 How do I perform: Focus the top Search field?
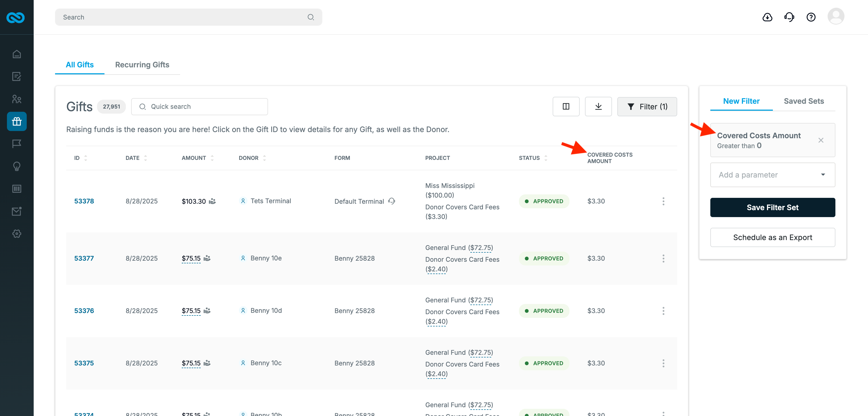[188, 17]
